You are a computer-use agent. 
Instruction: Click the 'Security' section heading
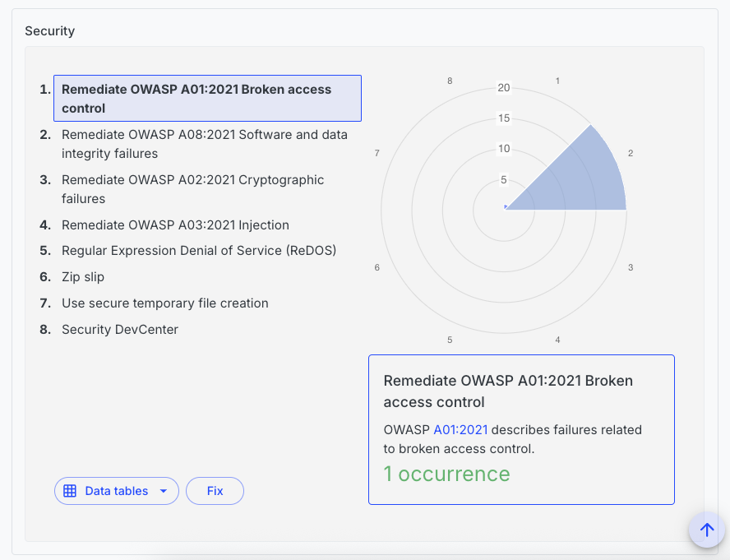[50, 30]
